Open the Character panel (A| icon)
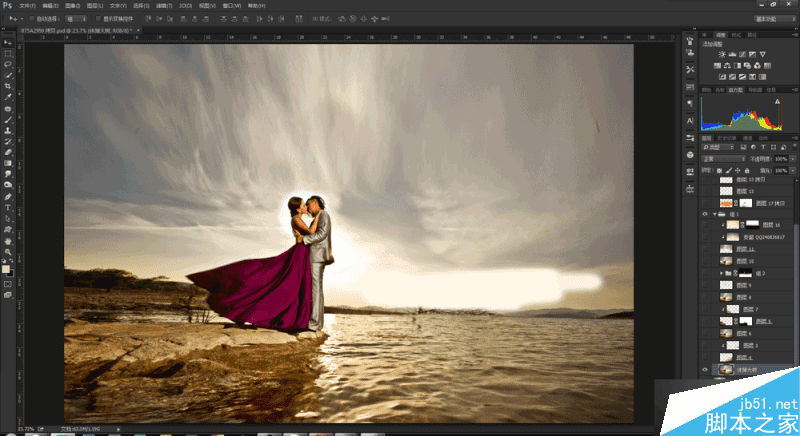The image size is (800, 436). (690, 120)
